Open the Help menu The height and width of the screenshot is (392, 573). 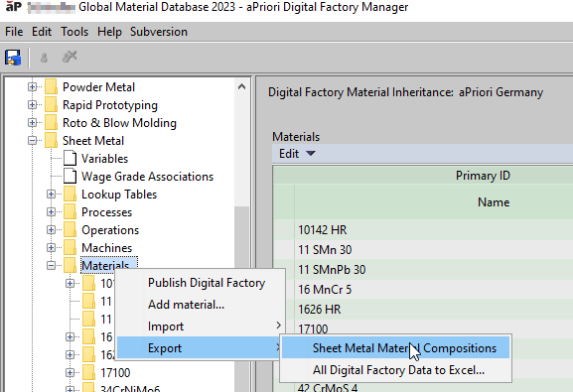109,32
